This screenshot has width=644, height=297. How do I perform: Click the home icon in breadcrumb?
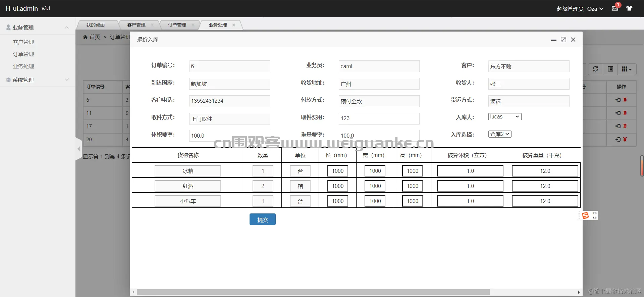(x=86, y=37)
